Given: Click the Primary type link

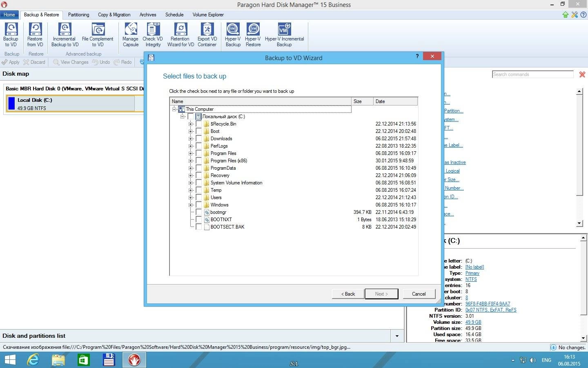Looking at the screenshot, I should (x=472, y=273).
